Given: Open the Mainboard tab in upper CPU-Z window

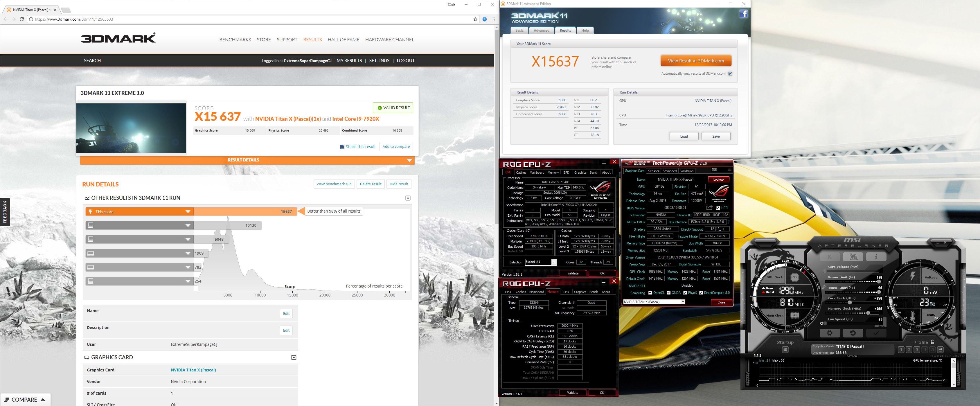Looking at the screenshot, I should pos(537,173).
